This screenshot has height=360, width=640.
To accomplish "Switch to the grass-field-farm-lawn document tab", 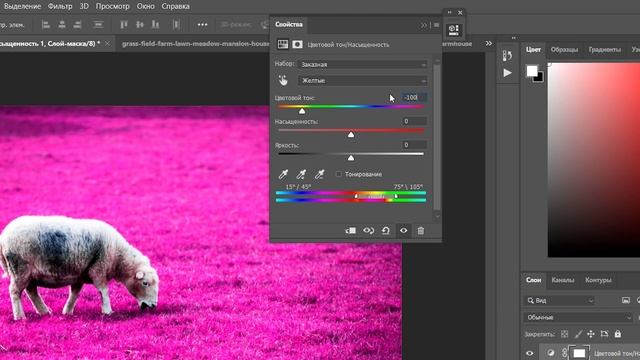I will [195, 43].
